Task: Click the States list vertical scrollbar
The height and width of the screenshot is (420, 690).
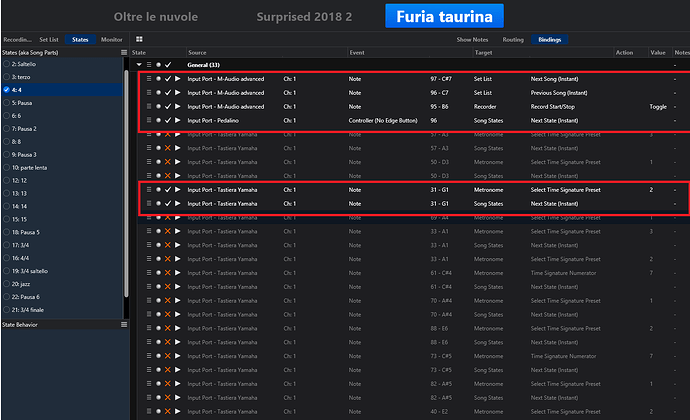Action: coord(126,184)
